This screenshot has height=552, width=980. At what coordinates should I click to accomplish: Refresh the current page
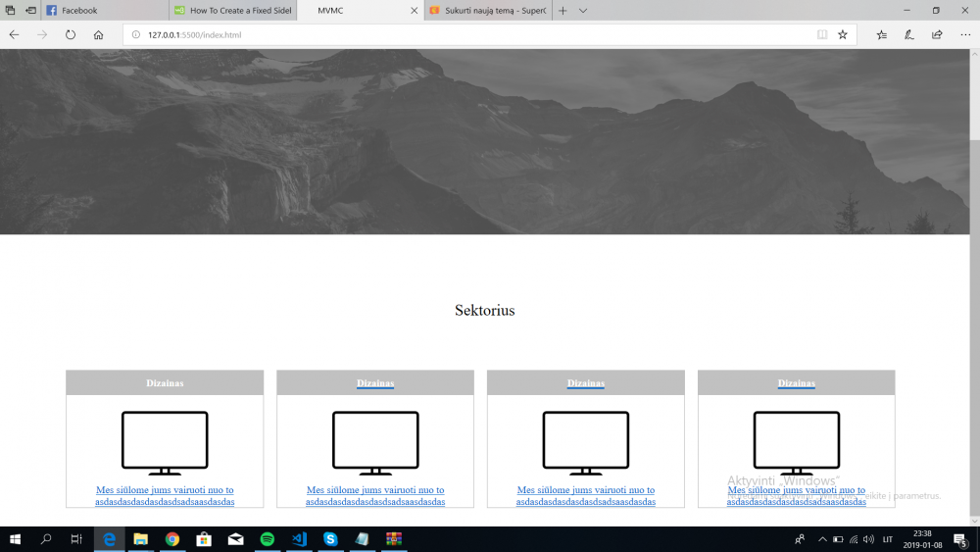point(70,35)
